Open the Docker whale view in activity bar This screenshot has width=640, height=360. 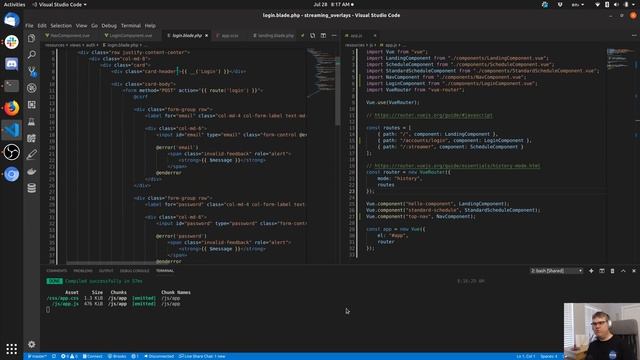tap(31, 171)
